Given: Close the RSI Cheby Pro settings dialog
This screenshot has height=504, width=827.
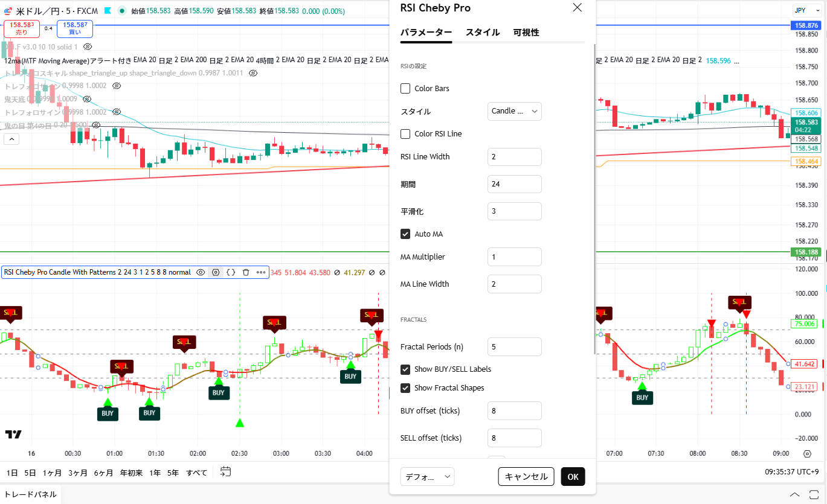Looking at the screenshot, I should 577,8.
